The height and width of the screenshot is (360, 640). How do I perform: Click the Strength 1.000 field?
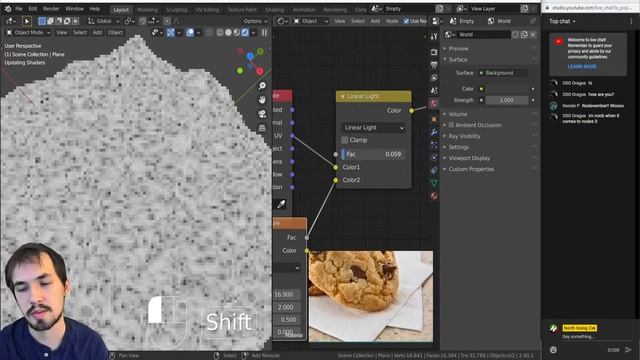point(507,100)
